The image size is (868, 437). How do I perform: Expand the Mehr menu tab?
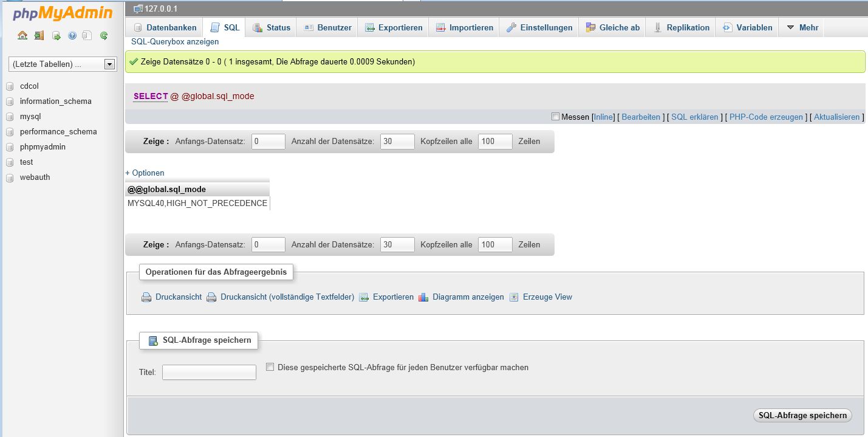click(x=802, y=27)
